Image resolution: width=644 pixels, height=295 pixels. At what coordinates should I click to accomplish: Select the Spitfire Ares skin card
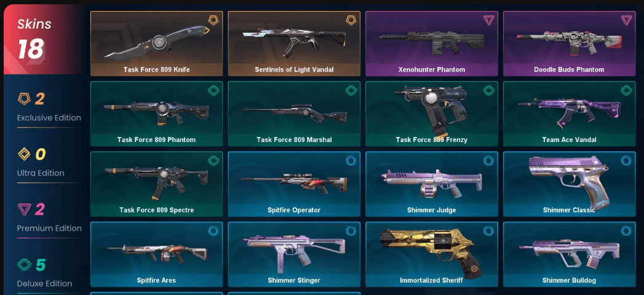(x=156, y=254)
